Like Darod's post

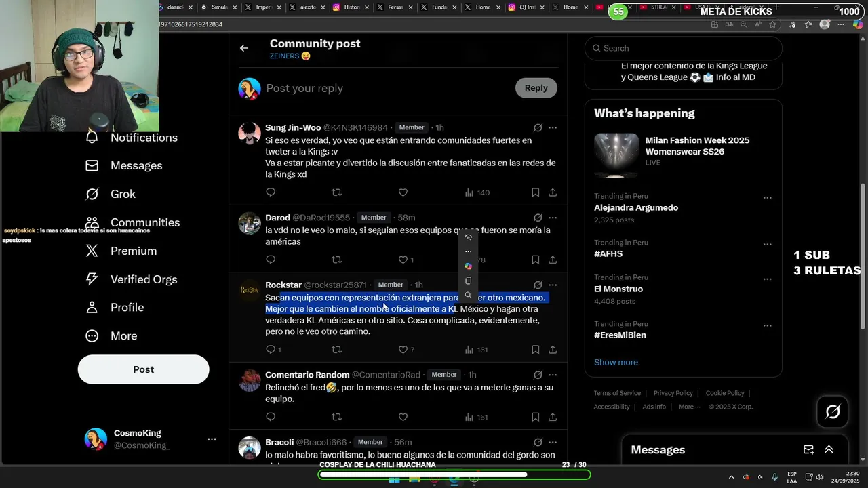[x=406, y=260]
